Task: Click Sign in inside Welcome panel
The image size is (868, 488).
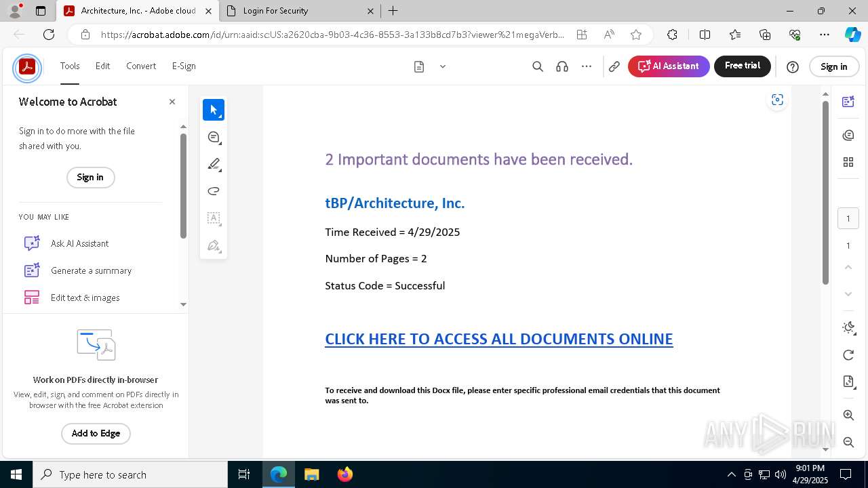Action: (90, 178)
